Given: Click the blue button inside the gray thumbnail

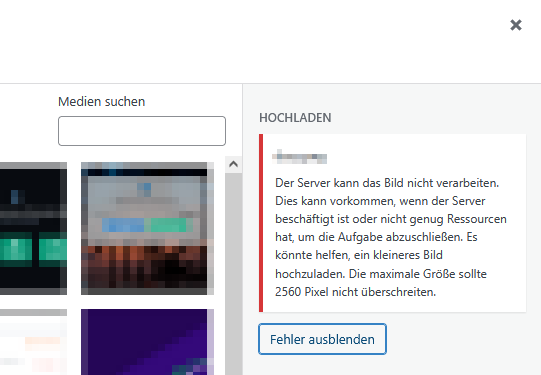Looking at the screenshot, I should pyautogui.click(x=123, y=225).
